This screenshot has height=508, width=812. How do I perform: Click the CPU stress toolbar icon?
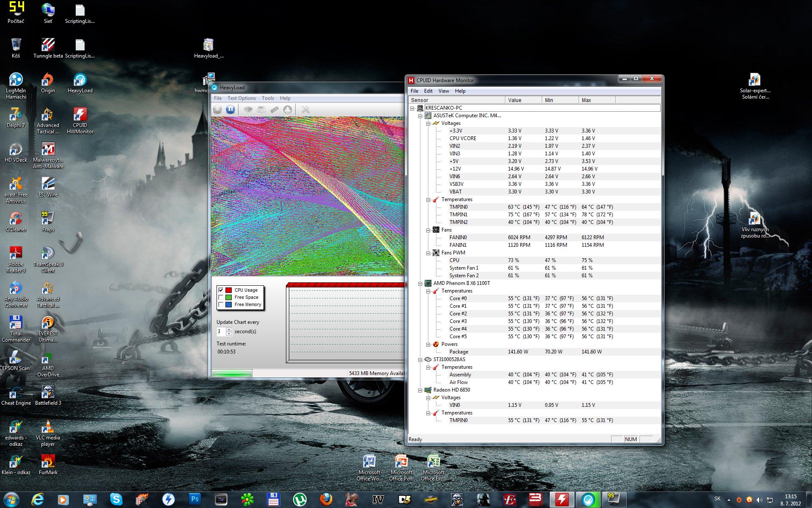[x=248, y=110]
